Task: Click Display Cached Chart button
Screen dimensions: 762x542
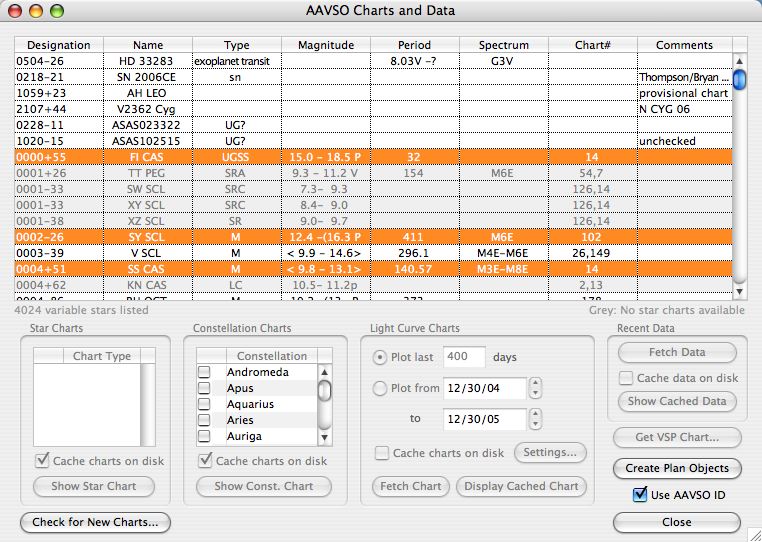Action: click(521, 486)
